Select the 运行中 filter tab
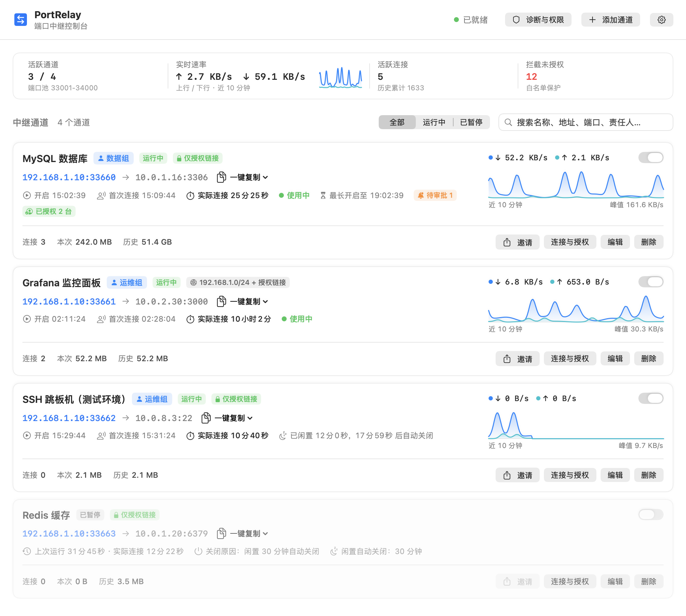 434,122
